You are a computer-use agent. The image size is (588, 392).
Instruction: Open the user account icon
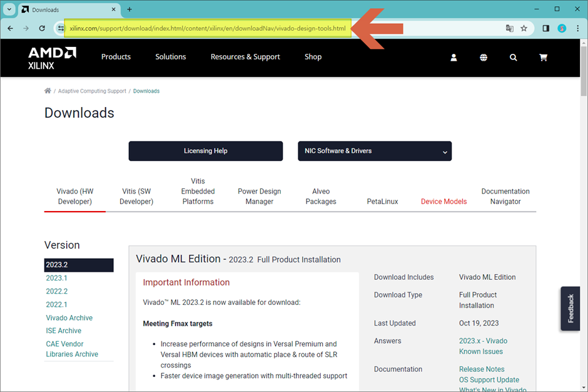(454, 58)
